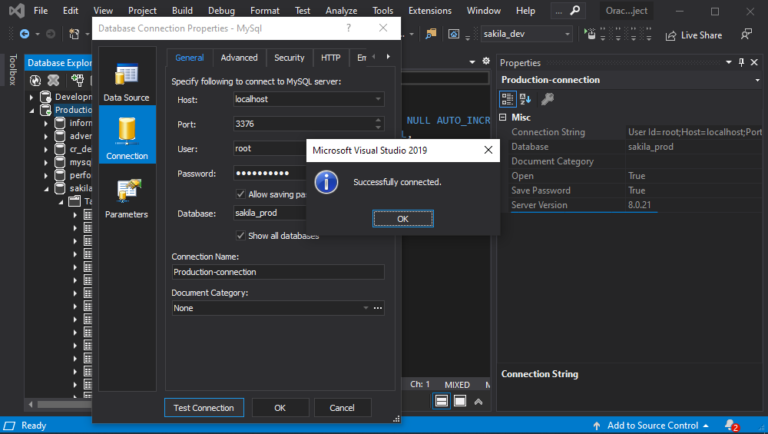Click the Live Share icon
Viewport: 768px width, 434px height.
(670, 34)
